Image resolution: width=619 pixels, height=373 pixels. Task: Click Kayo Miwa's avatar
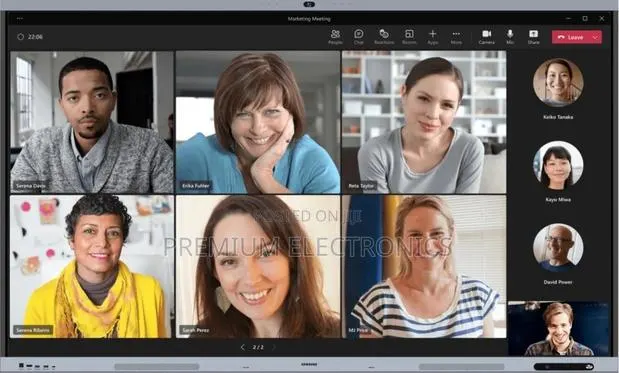pyautogui.click(x=558, y=165)
